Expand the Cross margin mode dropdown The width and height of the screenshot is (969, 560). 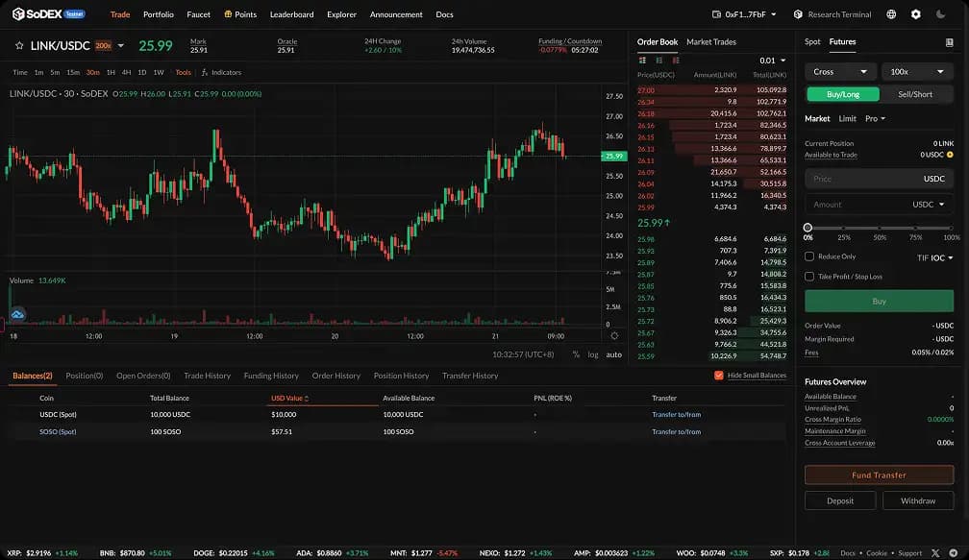(x=840, y=71)
